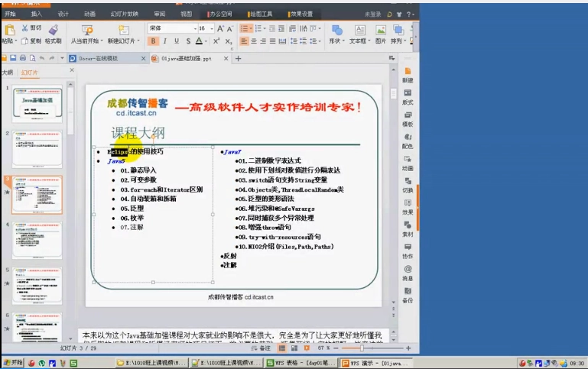The image size is (588, 369).
Task: Open 协作 (Collaborate) in side panel
Action: click(408, 251)
